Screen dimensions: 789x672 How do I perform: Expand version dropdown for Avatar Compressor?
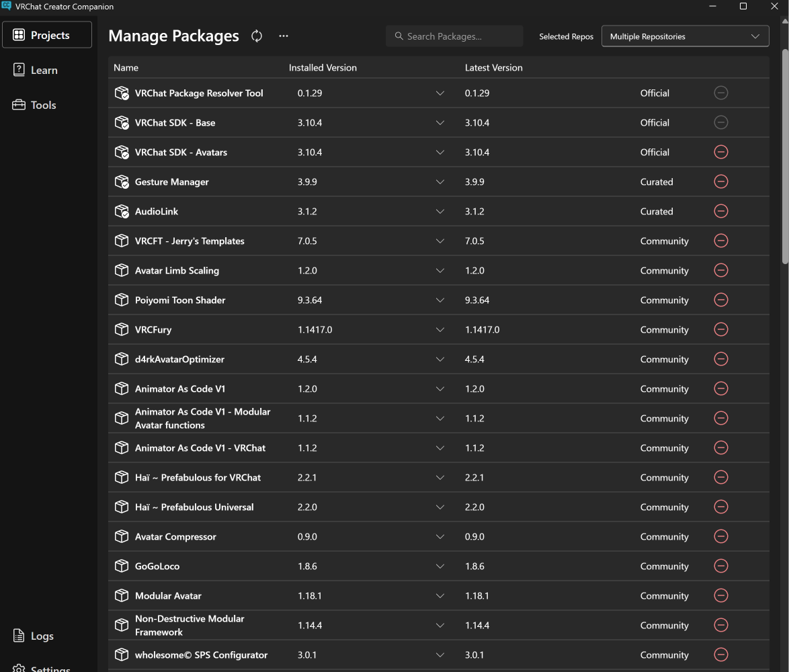coord(440,537)
